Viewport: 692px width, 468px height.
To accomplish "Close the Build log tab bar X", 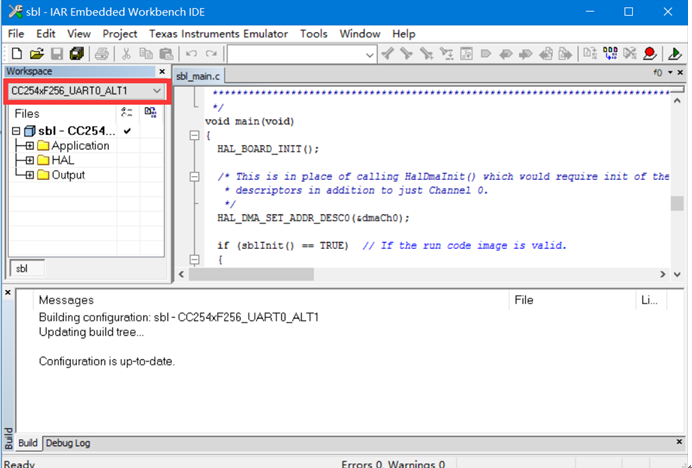I will (679, 442).
